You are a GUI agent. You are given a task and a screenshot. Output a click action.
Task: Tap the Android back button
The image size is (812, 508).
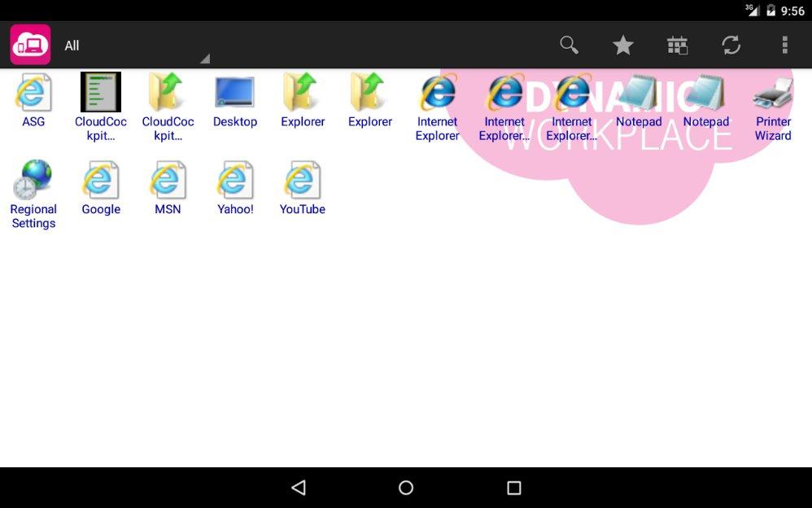coord(299,488)
